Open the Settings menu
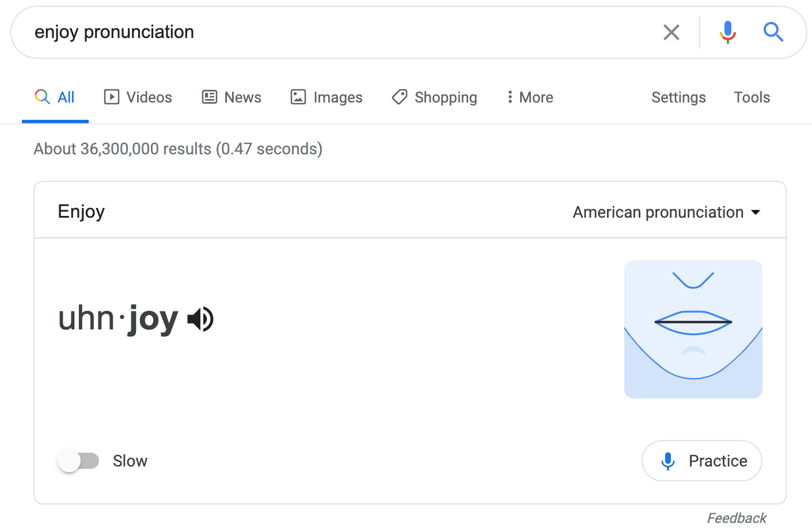Viewport: 812px width, 531px height. (678, 97)
